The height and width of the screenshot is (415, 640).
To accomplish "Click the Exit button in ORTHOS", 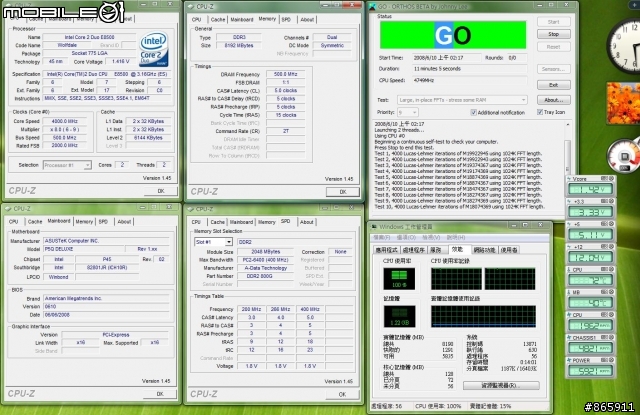I will tap(553, 85).
